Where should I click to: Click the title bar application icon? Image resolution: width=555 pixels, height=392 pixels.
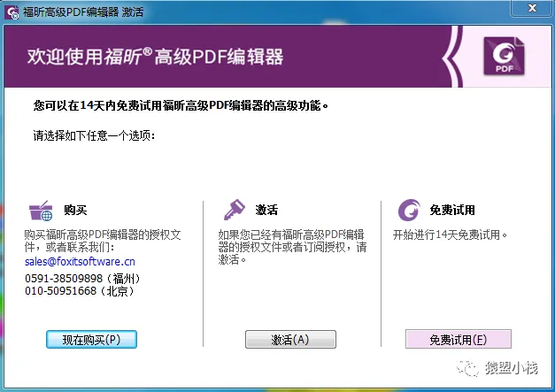tap(12, 12)
